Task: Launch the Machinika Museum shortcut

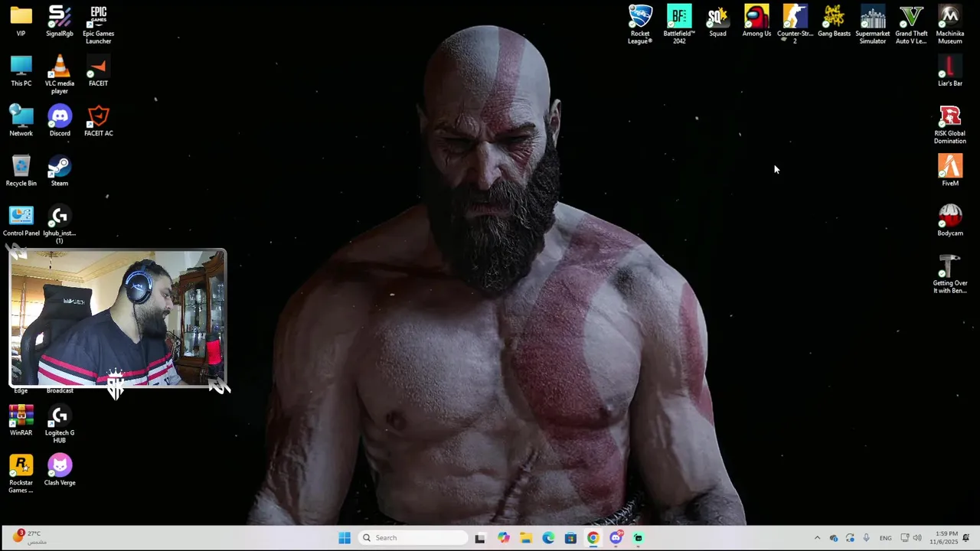Action: tap(950, 24)
